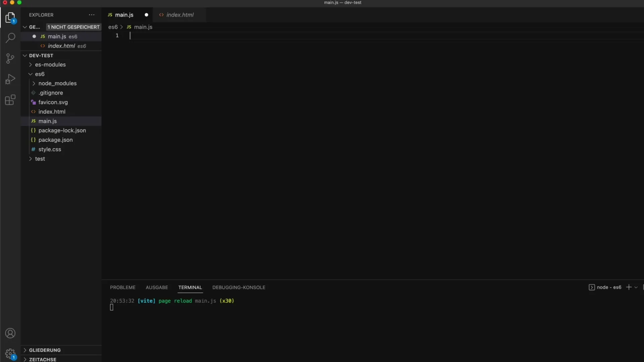The height and width of the screenshot is (362, 644).
Task: Click unsaved dot on main.js tab
Action: coord(146,15)
